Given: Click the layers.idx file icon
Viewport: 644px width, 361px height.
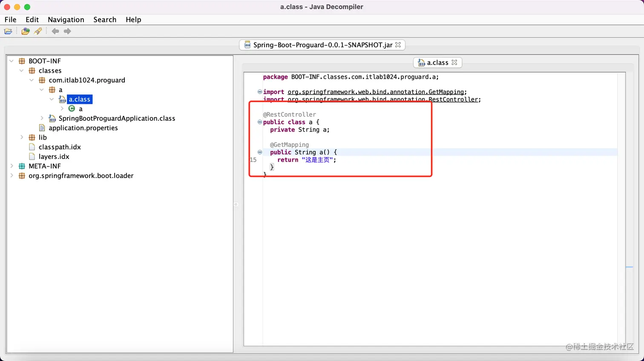Looking at the screenshot, I should [32, 156].
